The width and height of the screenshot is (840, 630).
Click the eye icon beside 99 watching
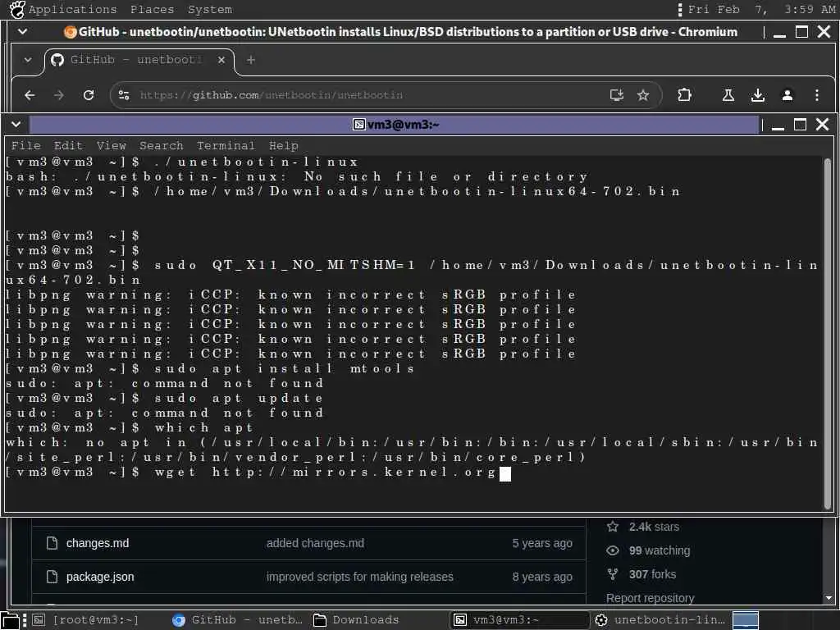click(613, 550)
